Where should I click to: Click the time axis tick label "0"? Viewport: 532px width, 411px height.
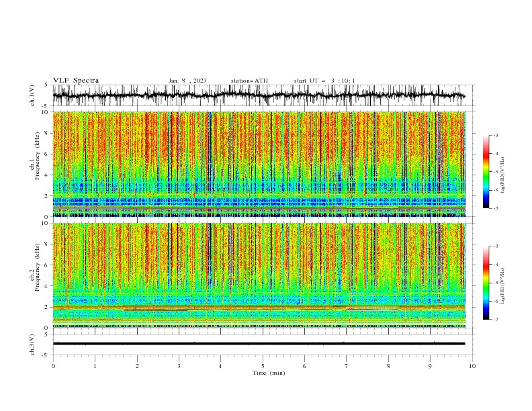click(53, 366)
